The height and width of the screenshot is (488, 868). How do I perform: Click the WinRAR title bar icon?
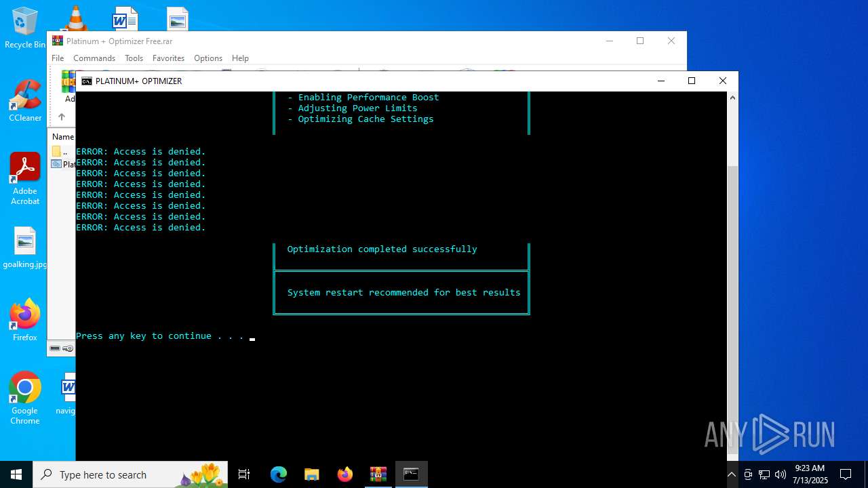pyautogui.click(x=58, y=41)
